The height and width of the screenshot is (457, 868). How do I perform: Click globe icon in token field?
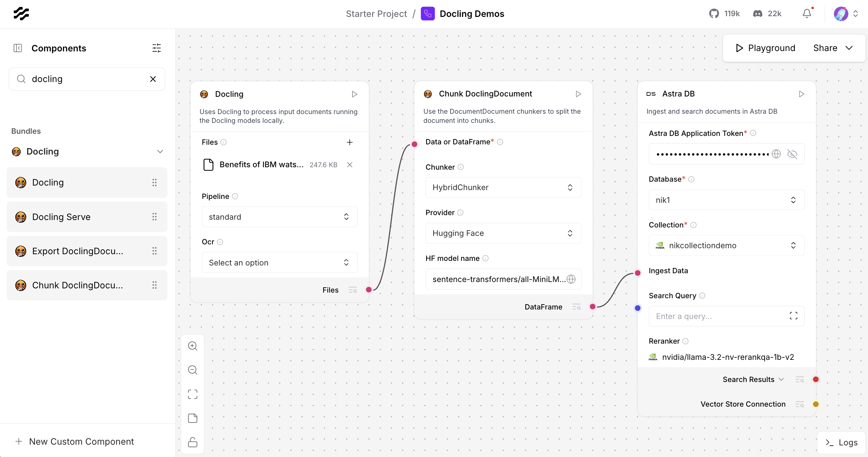click(776, 154)
